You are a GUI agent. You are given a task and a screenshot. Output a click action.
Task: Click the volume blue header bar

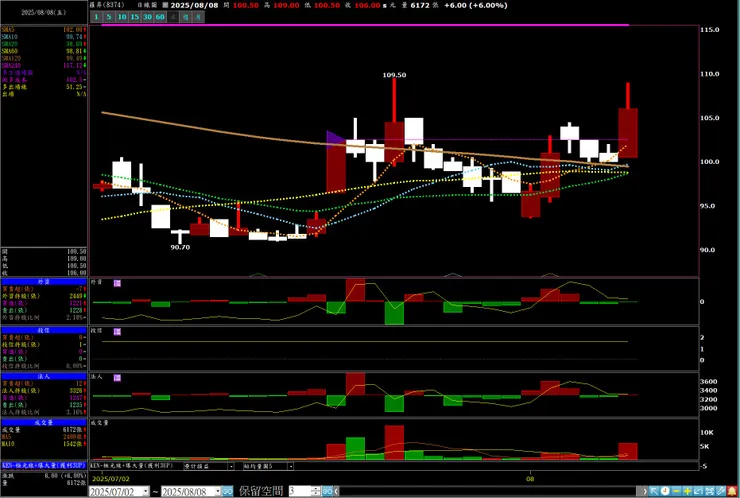coord(44,422)
